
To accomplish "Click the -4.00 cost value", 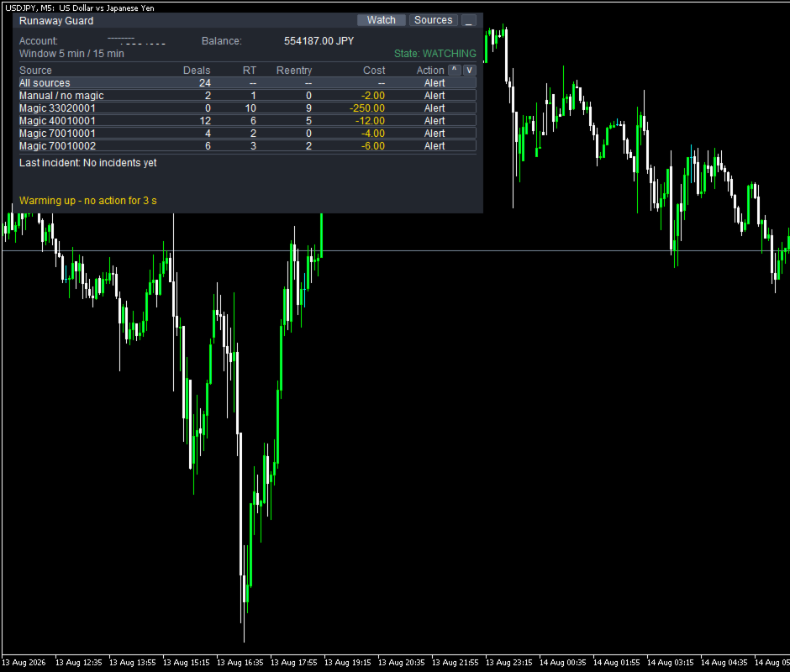I will click(373, 134).
